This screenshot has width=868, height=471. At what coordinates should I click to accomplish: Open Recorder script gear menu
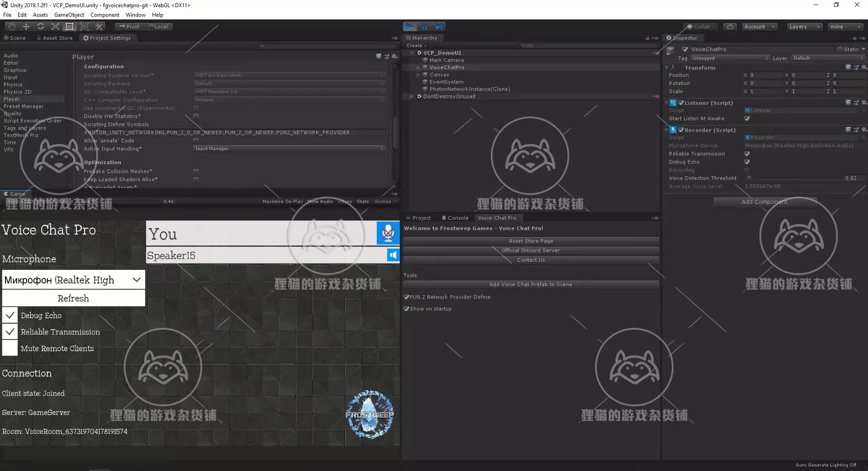coord(864,130)
